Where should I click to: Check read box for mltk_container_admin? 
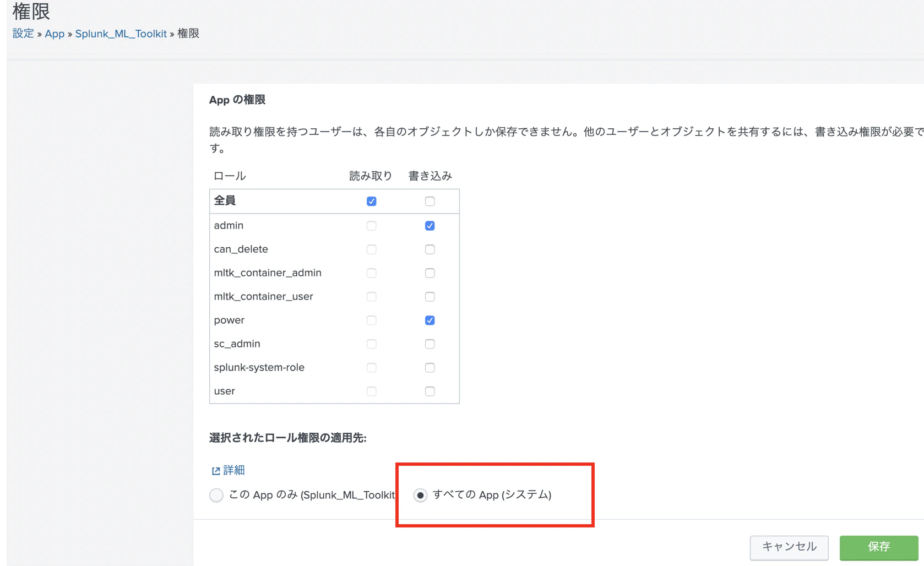(x=372, y=273)
